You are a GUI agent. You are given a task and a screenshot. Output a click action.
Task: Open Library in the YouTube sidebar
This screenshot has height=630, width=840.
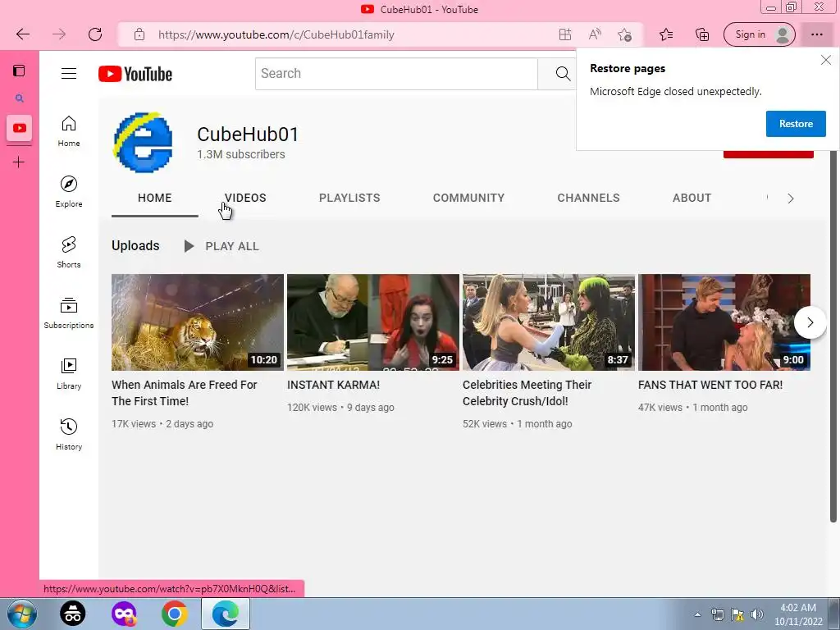pyautogui.click(x=69, y=373)
